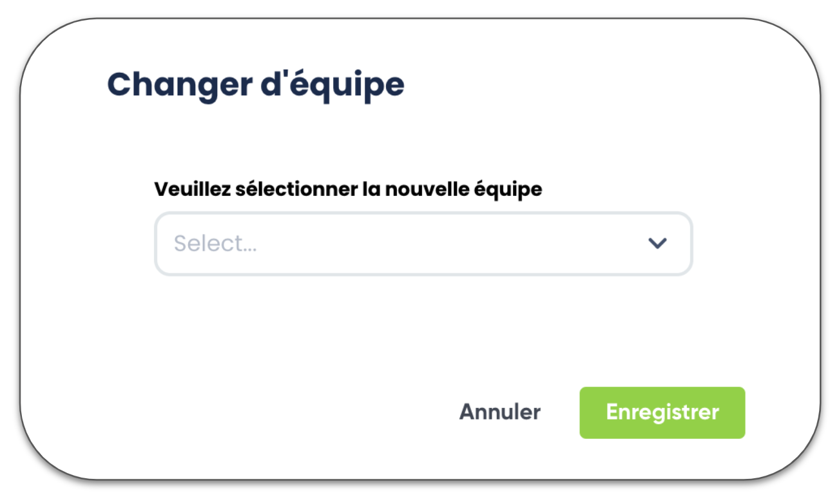Click the "Changer d'équipe" dialog title
Image resolution: width=839 pixels, height=504 pixels.
tap(255, 84)
